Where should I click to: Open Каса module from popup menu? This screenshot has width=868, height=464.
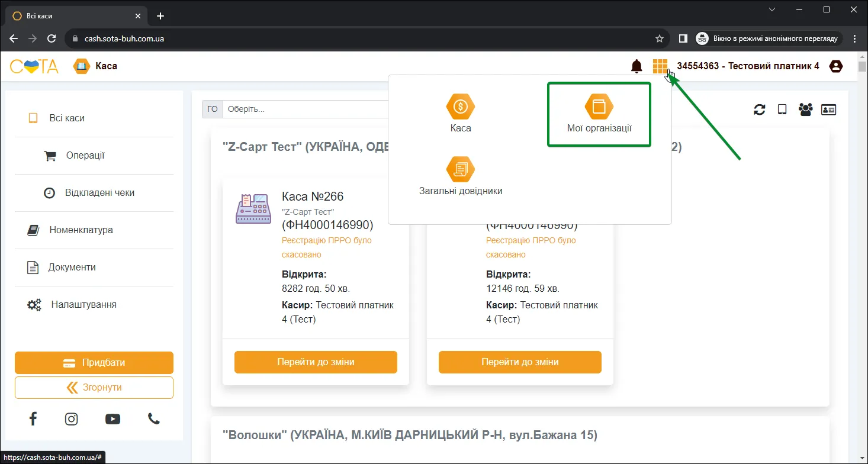(x=461, y=113)
